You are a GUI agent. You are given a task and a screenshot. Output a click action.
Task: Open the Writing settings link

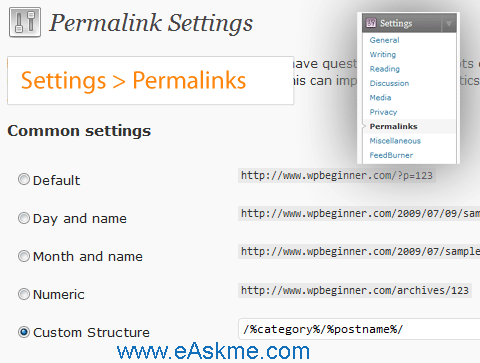pos(383,54)
